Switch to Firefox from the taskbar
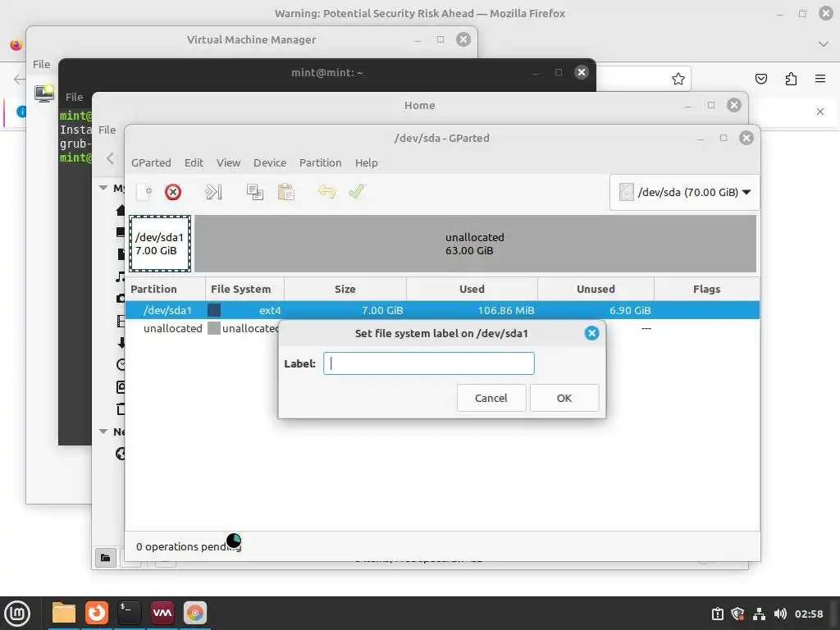 pyautogui.click(x=97, y=613)
